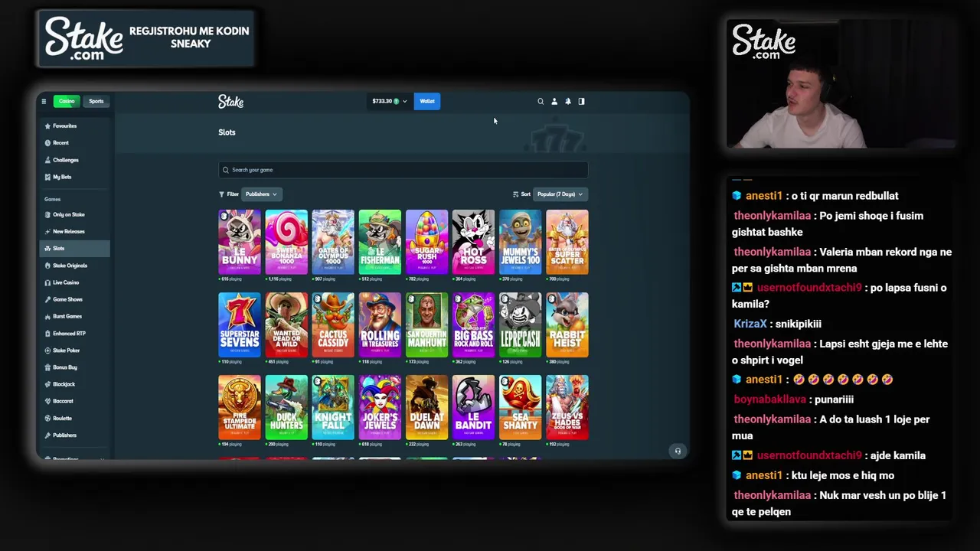Click the My Bets icon in sidebar
The width and height of the screenshot is (980, 551).
pos(47,177)
